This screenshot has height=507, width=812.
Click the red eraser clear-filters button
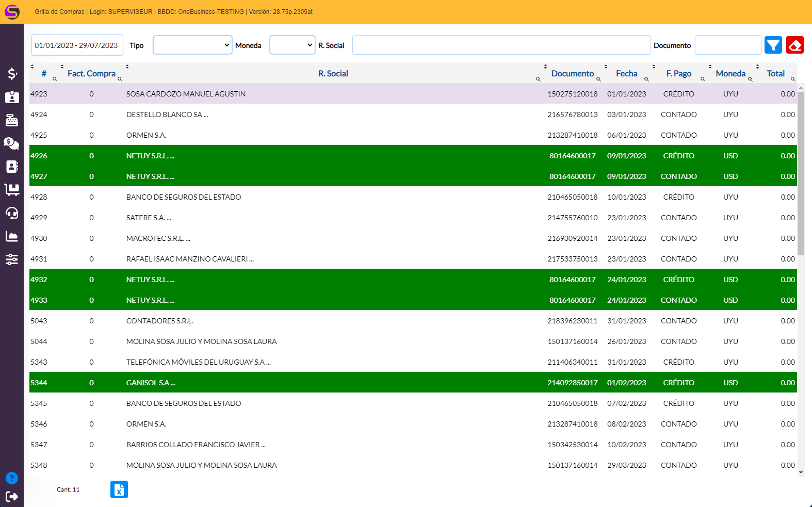(794, 45)
